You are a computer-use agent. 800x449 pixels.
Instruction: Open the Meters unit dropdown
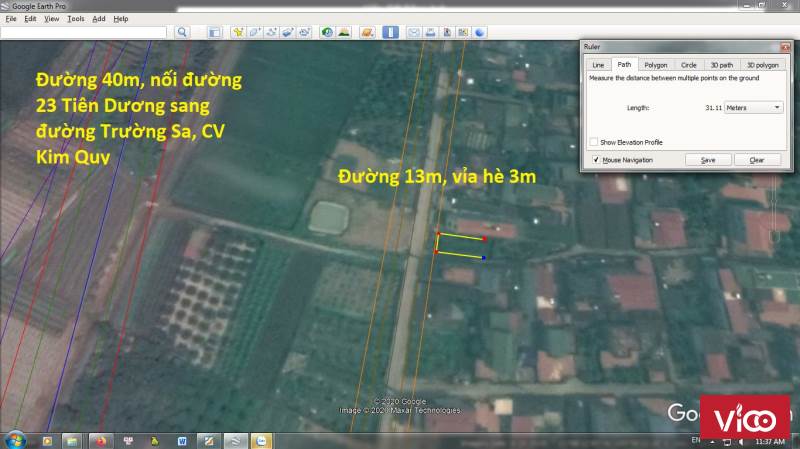[x=754, y=108]
